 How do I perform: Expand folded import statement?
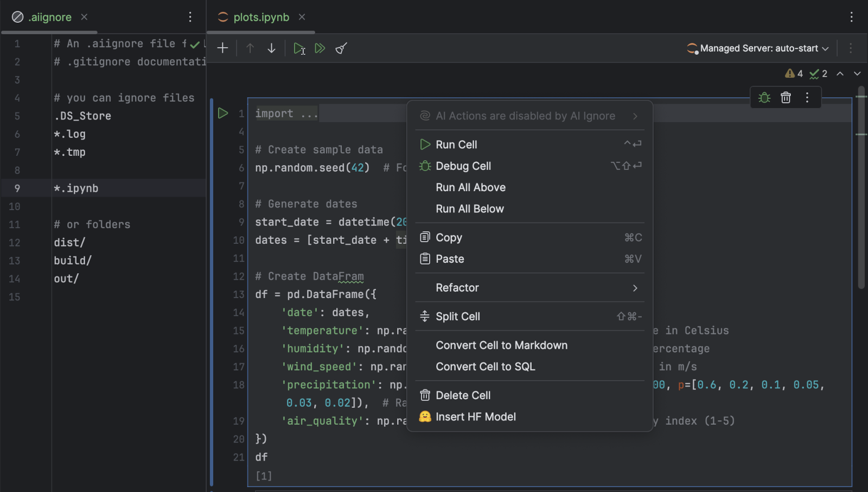point(286,113)
